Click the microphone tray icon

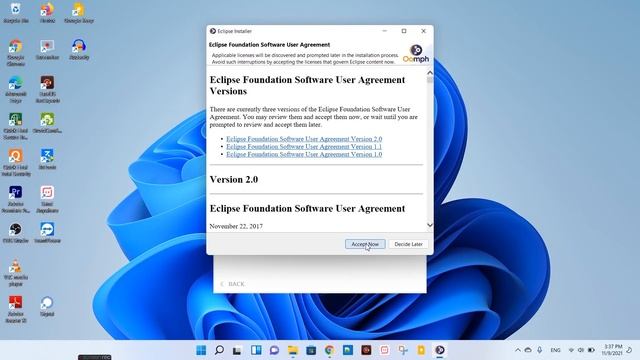click(540, 350)
